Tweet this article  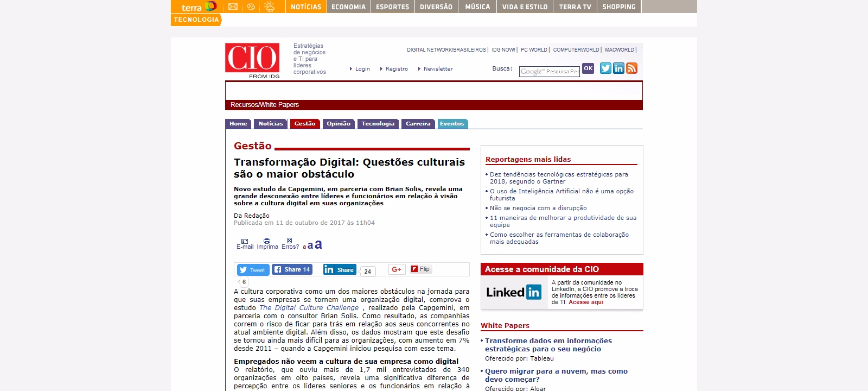coord(253,270)
